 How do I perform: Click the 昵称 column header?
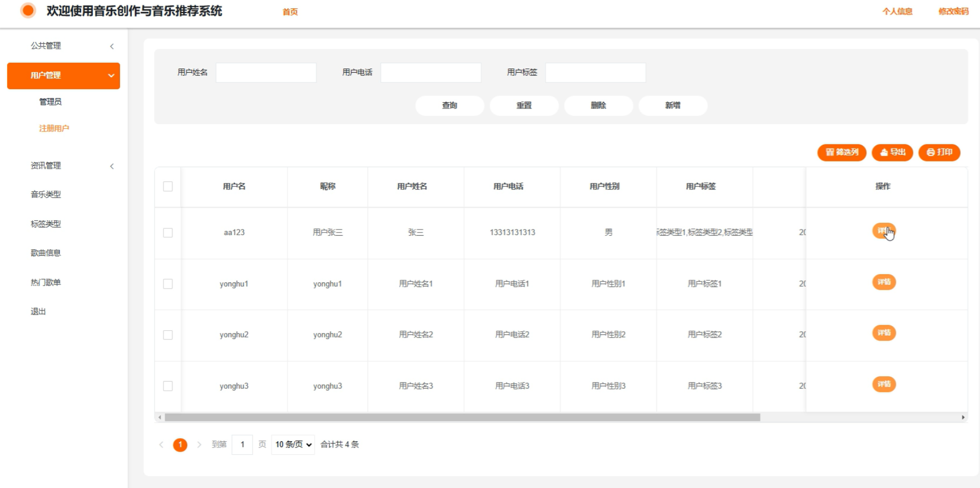tap(328, 186)
